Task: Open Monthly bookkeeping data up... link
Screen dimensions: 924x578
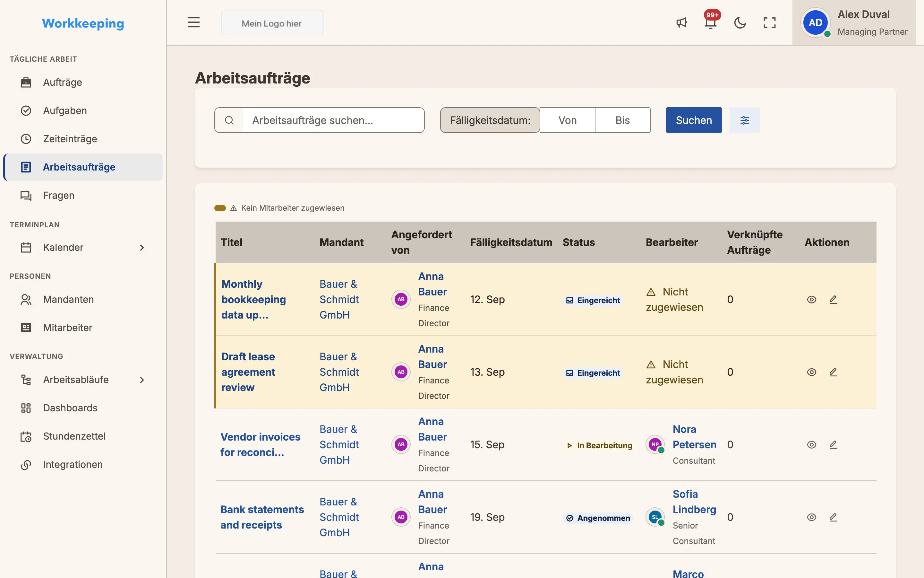Action: pos(253,299)
